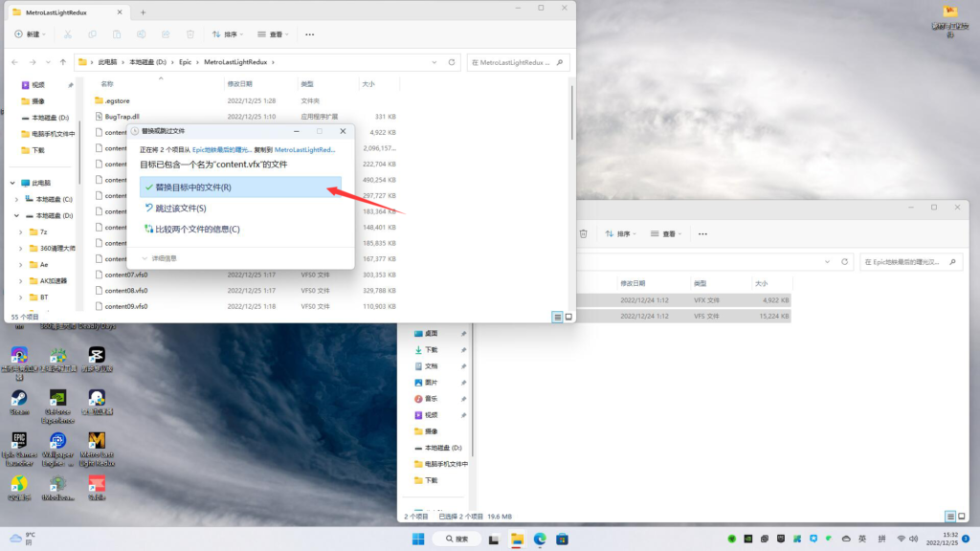Open the GeForce Experience desktop shortcut

pos(58,407)
